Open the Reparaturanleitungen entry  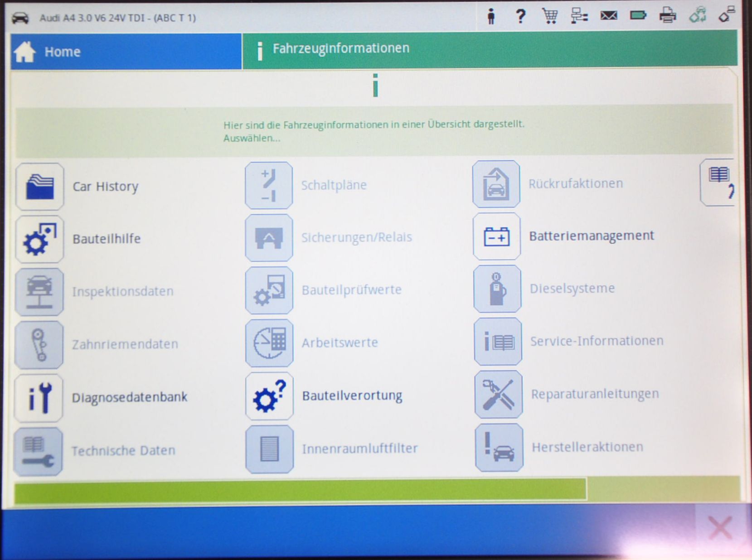595,394
